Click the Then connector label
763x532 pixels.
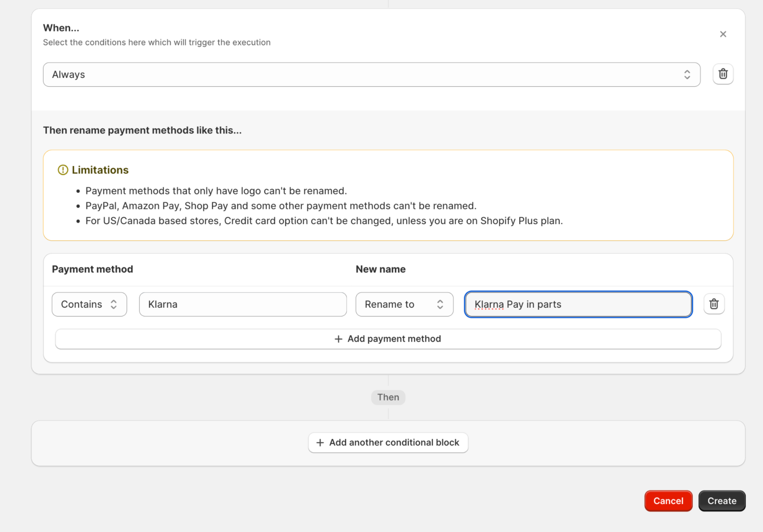pos(388,397)
